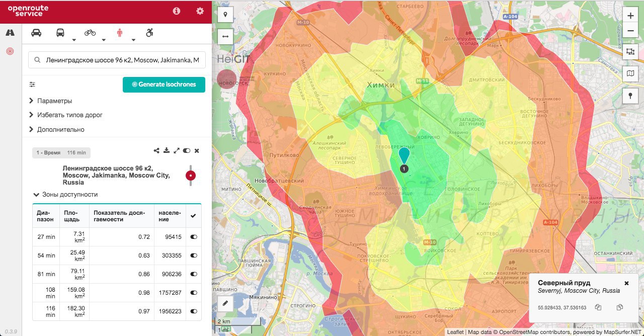644x336 pixels.
Task: Open the bicycle profile dropdown arrow
Action: pyautogui.click(x=104, y=40)
